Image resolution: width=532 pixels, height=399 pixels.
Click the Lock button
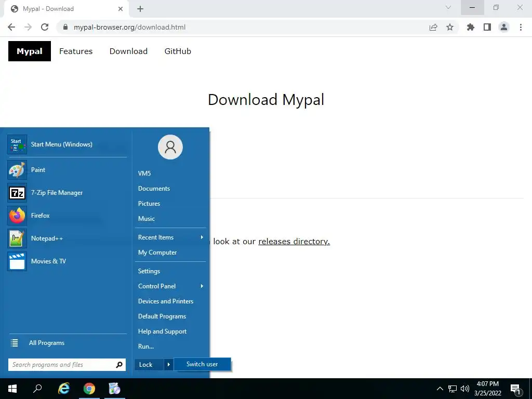[x=149, y=365]
